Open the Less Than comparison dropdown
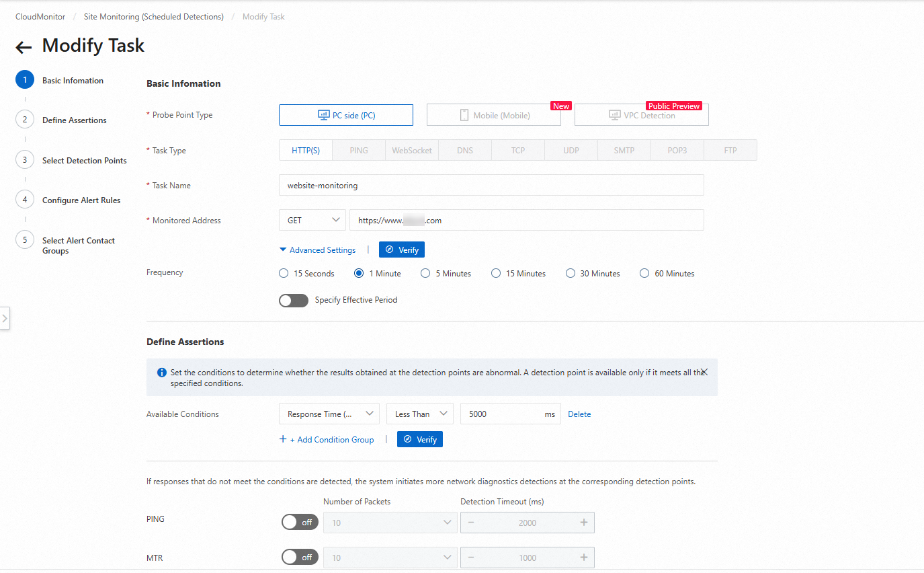Image resolution: width=924 pixels, height=573 pixels. (x=419, y=413)
